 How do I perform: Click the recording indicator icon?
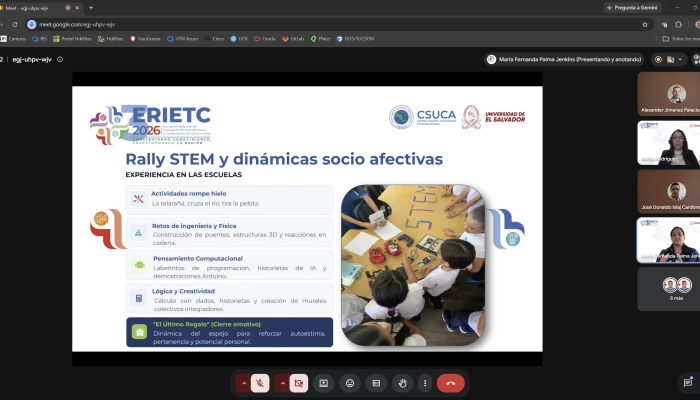pyautogui.click(x=658, y=59)
